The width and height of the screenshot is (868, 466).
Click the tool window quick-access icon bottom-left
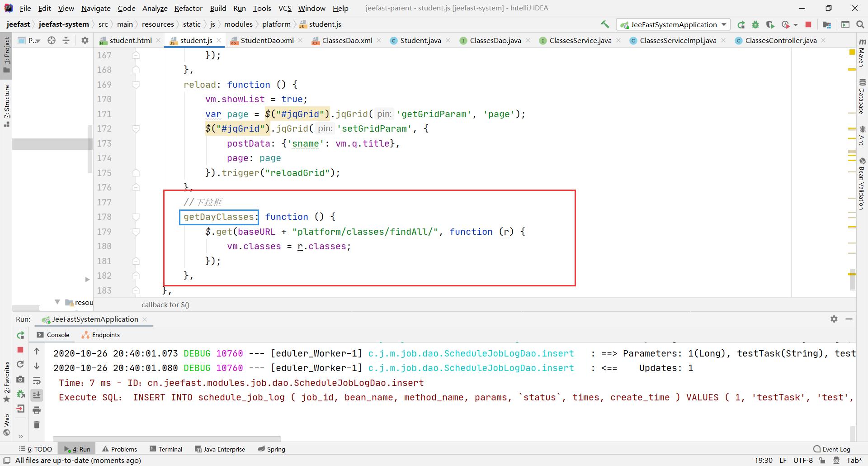pyautogui.click(x=7, y=461)
